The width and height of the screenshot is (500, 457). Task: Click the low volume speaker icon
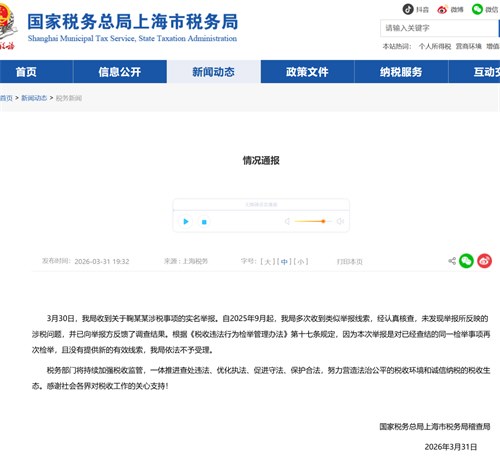click(x=287, y=221)
